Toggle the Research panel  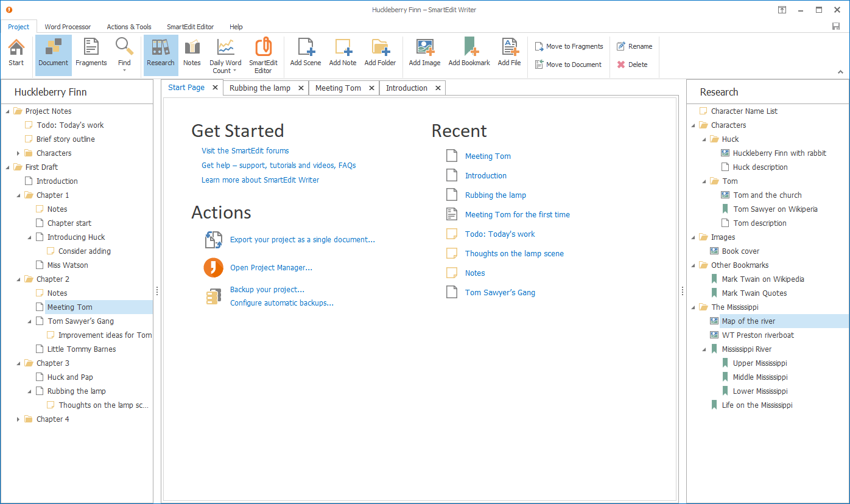click(x=160, y=55)
